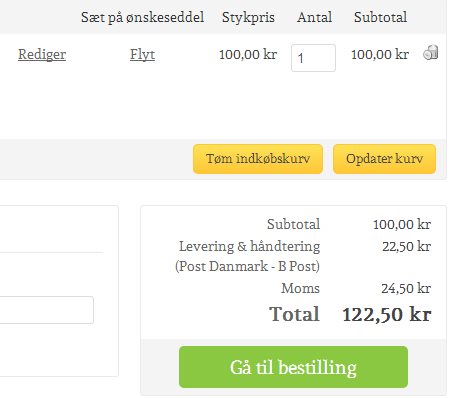The width and height of the screenshot is (475, 398).
Task: Click the Post Danmark - B Post text
Action: (x=247, y=266)
